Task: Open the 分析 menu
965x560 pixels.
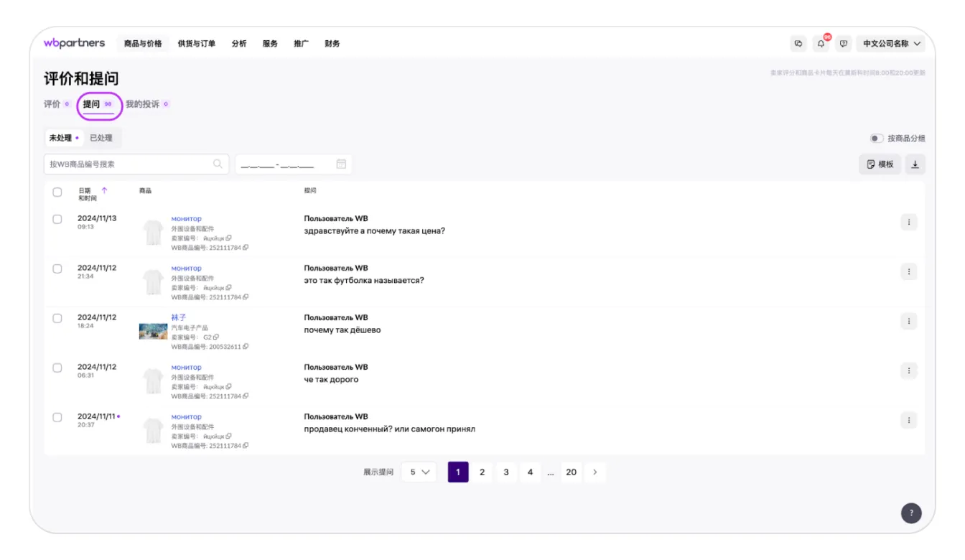Action: (x=239, y=44)
